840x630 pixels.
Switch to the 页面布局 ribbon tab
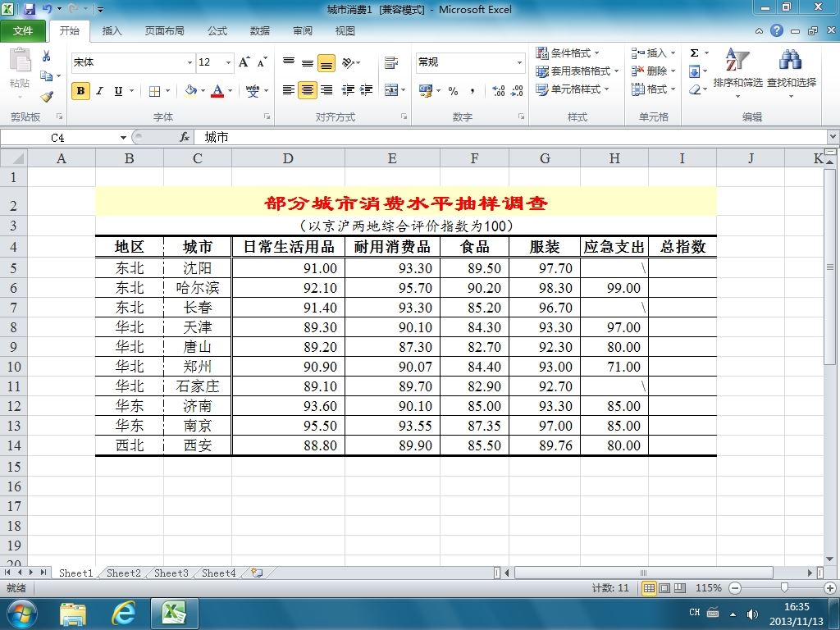point(164,31)
